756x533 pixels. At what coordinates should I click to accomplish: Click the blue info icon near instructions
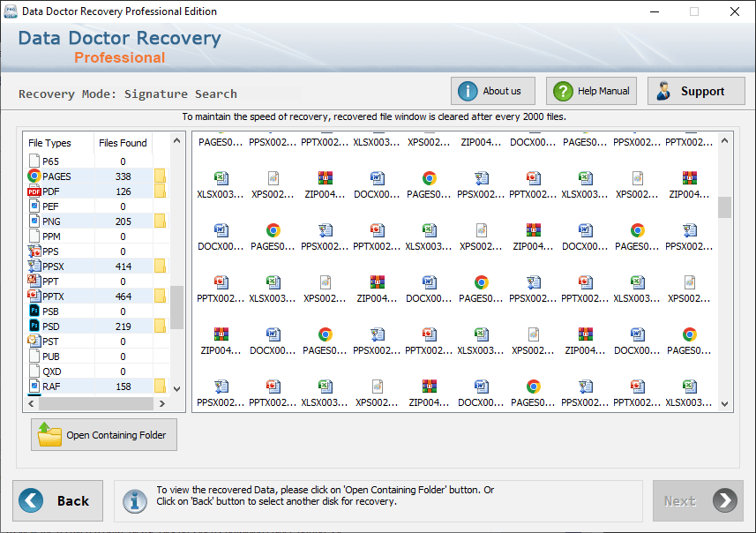pyautogui.click(x=134, y=500)
